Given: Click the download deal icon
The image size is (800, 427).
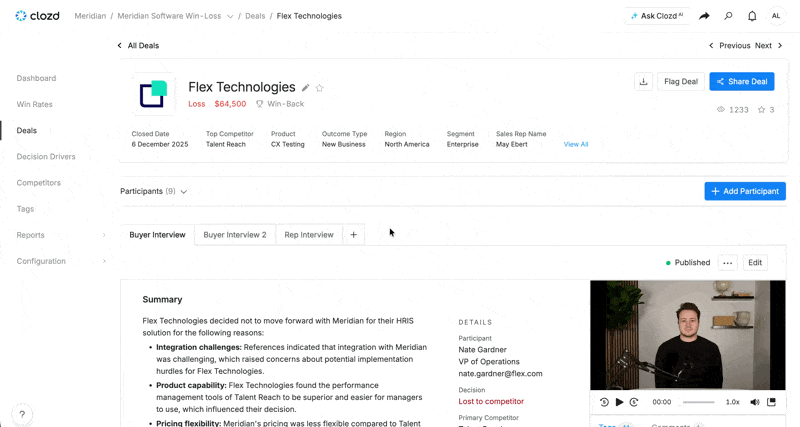Looking at the screenshot, I should (643, 82).
